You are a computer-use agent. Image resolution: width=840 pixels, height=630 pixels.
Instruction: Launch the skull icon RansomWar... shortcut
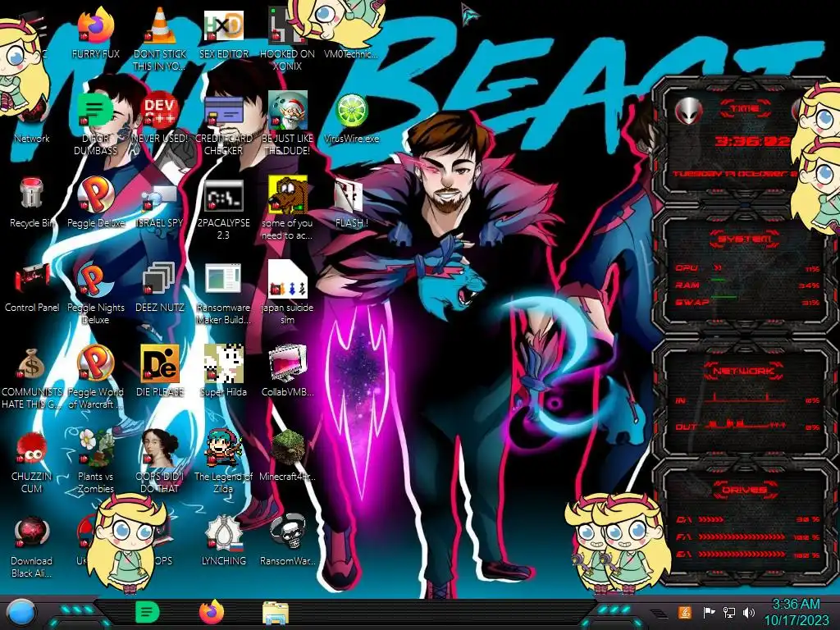click(x=287, y=533)
